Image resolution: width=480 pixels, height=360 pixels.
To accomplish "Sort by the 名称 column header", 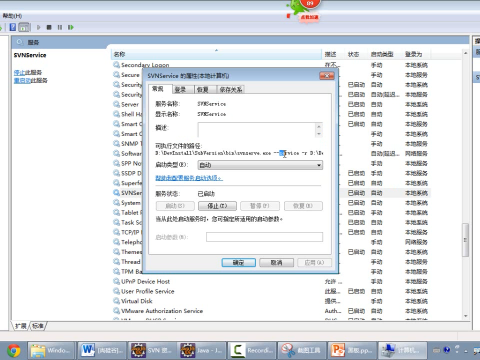I will [x=217, y=54].
